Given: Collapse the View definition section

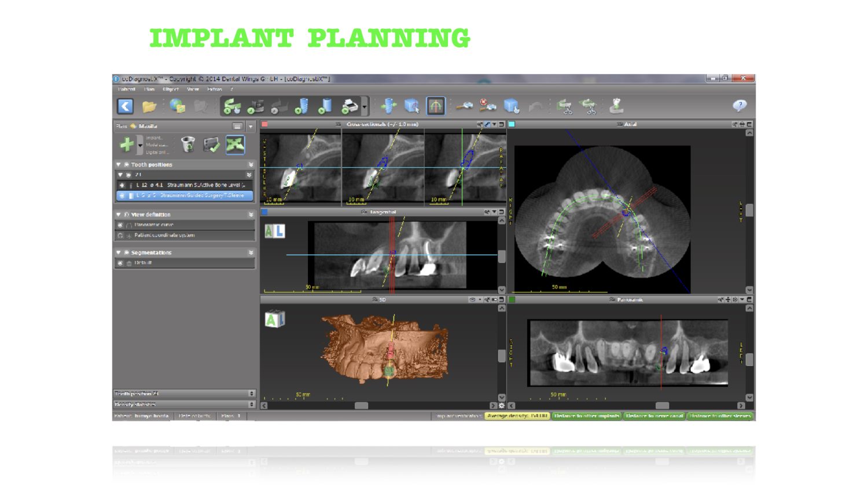Looking at the screenshot, I should coord(119,215).
